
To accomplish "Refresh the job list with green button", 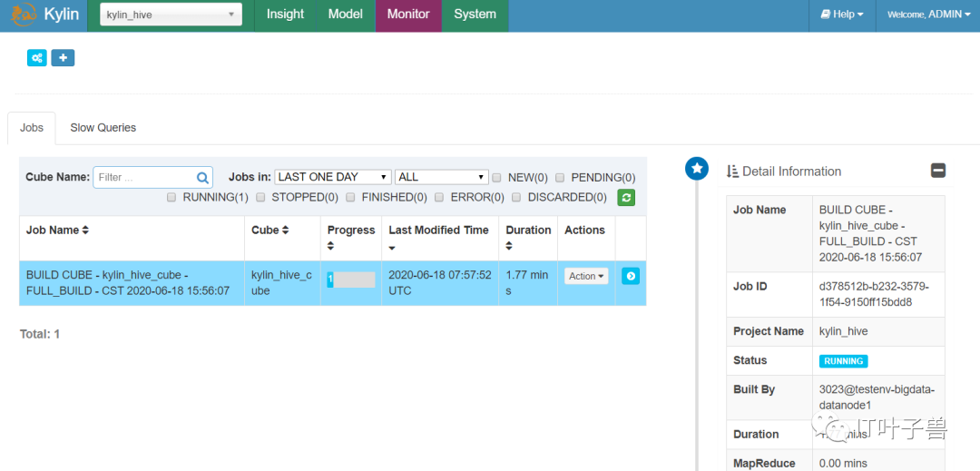I will pyautogui.click(x=626, y=198).
